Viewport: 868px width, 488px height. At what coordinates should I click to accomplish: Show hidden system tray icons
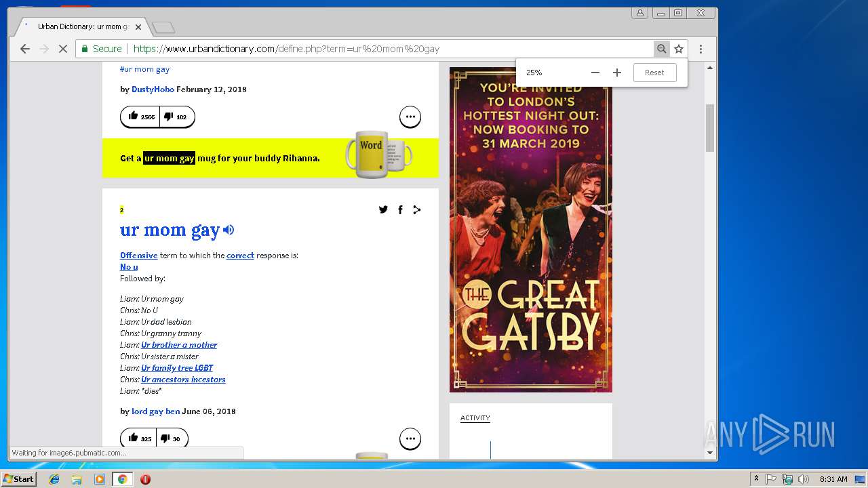point(757,479)
